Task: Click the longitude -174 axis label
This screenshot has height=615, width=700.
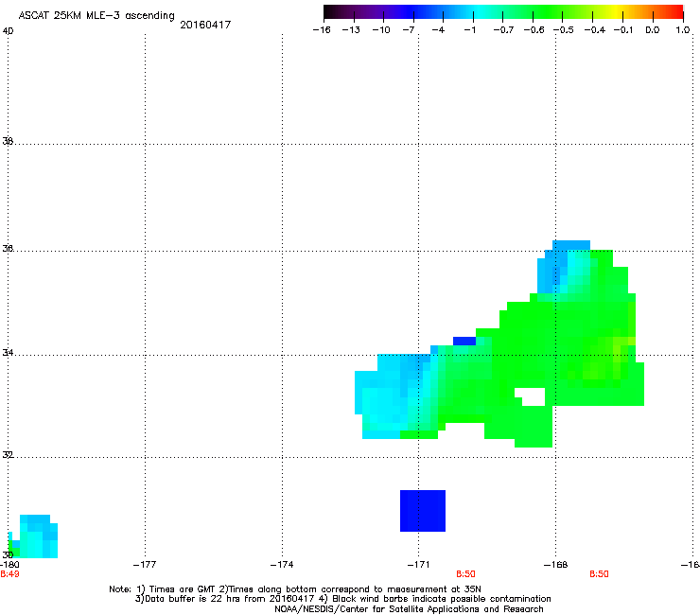Action: click(x=282, y=565)
